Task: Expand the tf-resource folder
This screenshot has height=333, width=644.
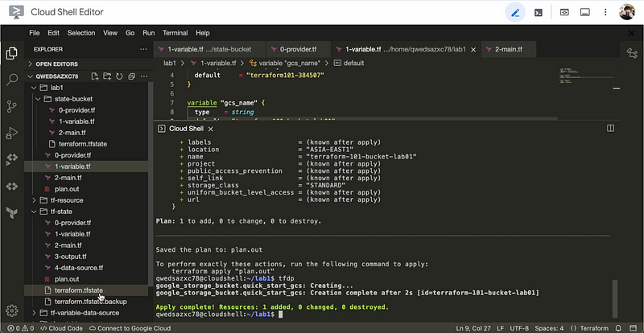Action: 34,200
